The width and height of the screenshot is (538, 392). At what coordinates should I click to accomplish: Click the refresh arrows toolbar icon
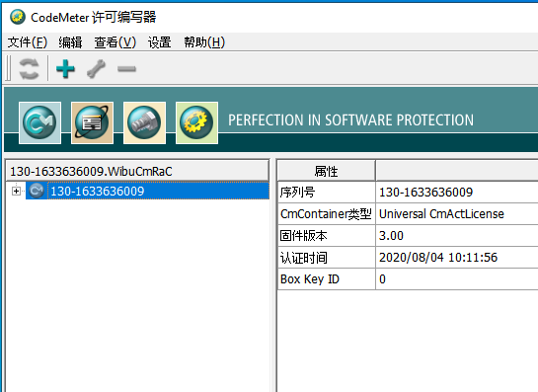click(29, 69)
